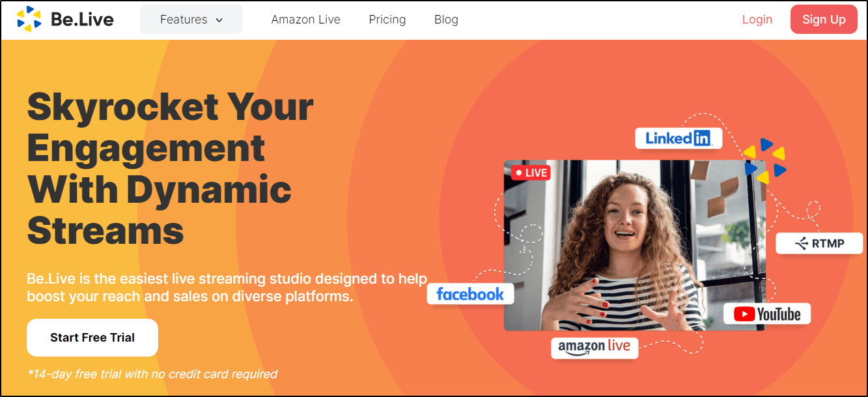Click the Be.Live triangles emblem near video
This screenshot has width=868, height=397.
(765, 160)
